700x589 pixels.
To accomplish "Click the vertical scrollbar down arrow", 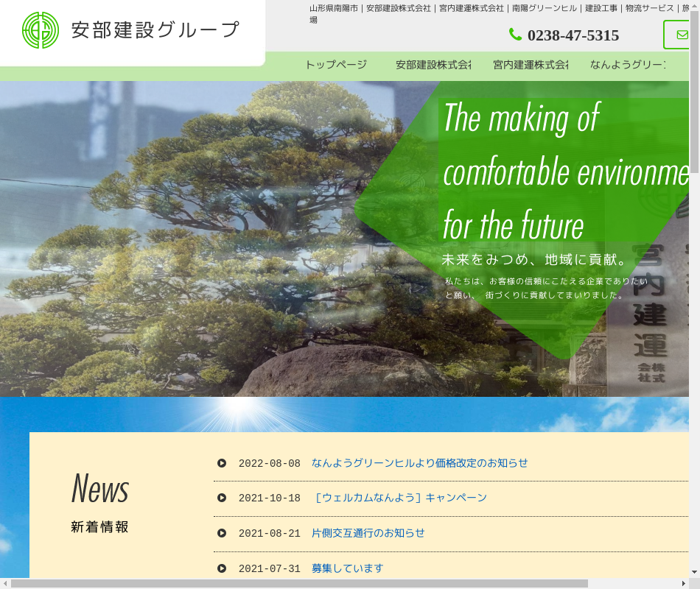I will (x=694, y=572).
